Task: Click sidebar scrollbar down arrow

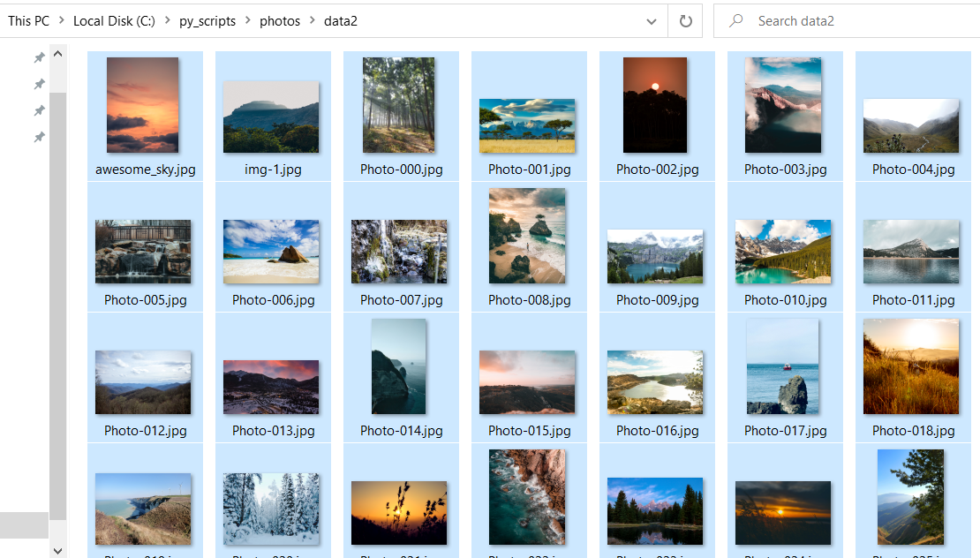Action: 58,550
